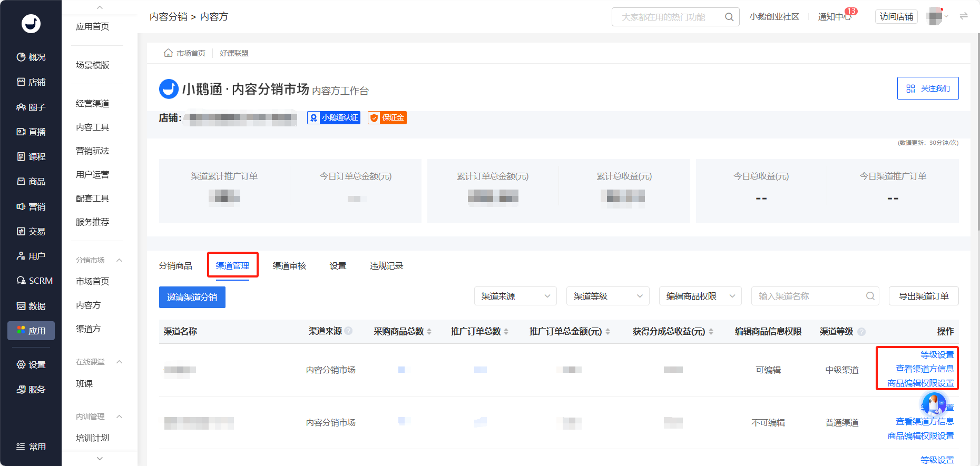Screen dimensions: 980x466
Task: Open the 编辑商品权限 filter dropdown
Action: (700, 296)
